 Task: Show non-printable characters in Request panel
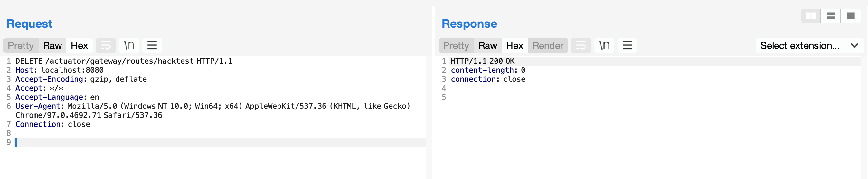129,45
